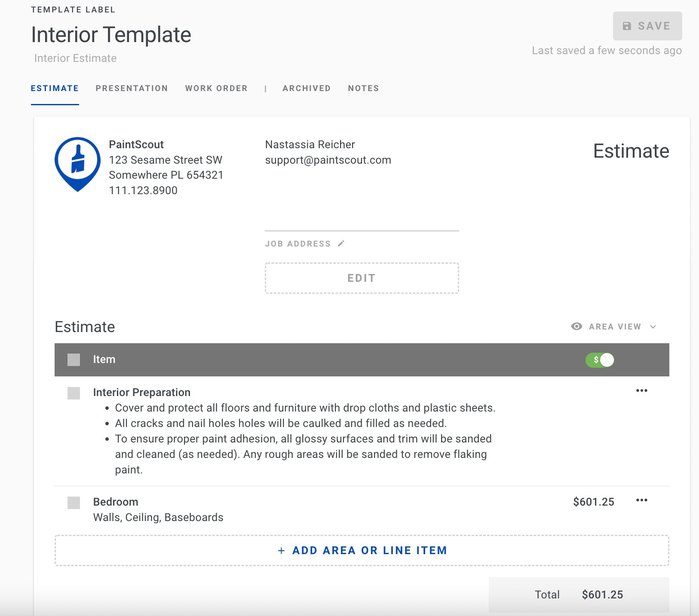The image size is (699, 616).
Task: Open the three-dot menu for Bedroom
Action: tap(641, 500)
